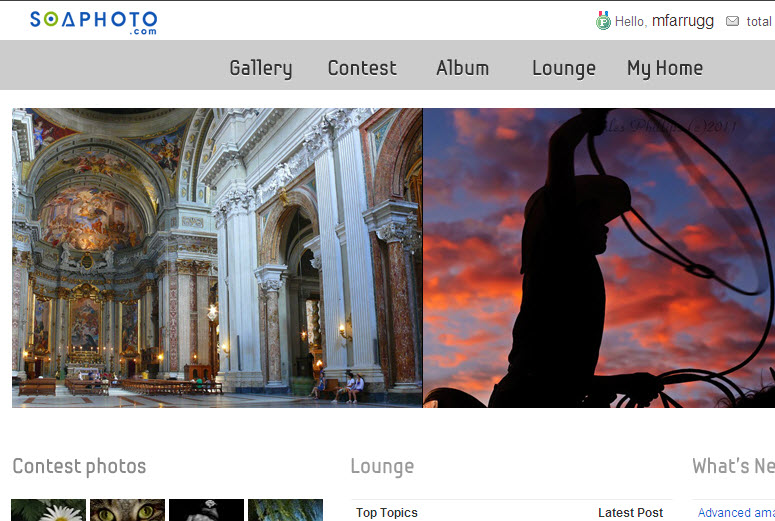The width and height of the screenshot is (775, 521).
Task: Click the Top Topics column header
Action: click(x=387, y=512)
